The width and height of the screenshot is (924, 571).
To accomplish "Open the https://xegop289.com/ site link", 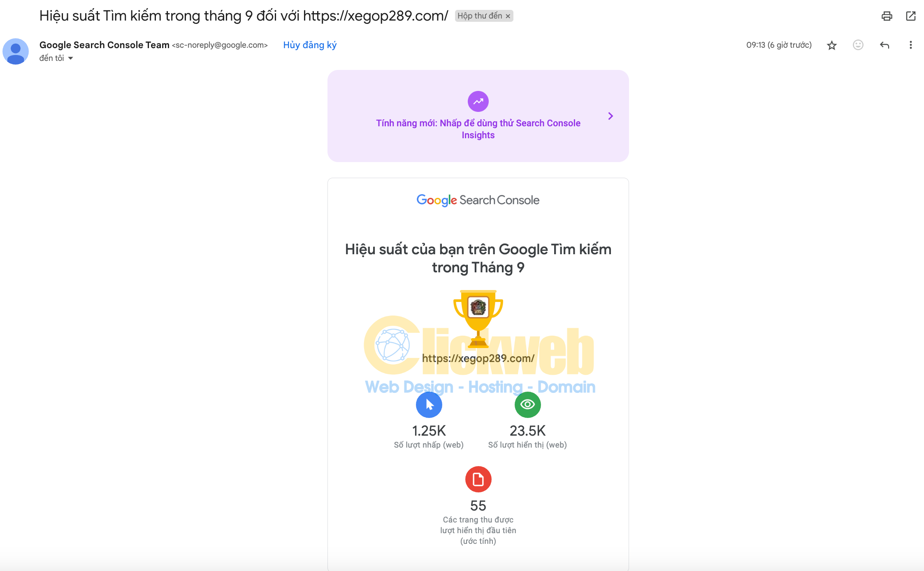I will point(478,358).
